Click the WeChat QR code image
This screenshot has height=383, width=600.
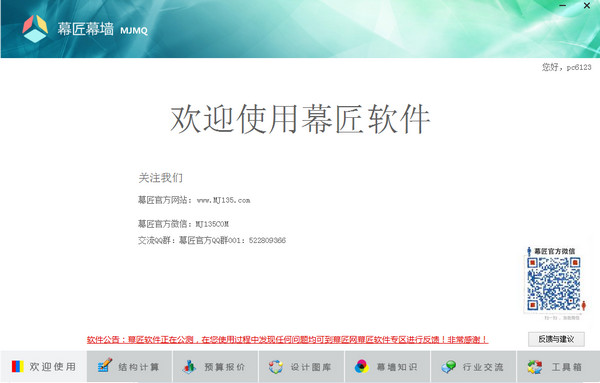pos(554,284)
